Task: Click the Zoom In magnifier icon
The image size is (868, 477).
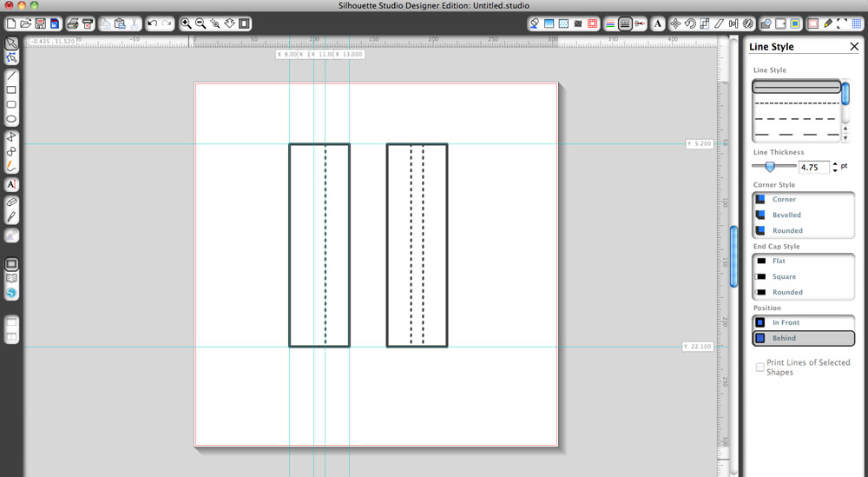Action: coord(186,23)
